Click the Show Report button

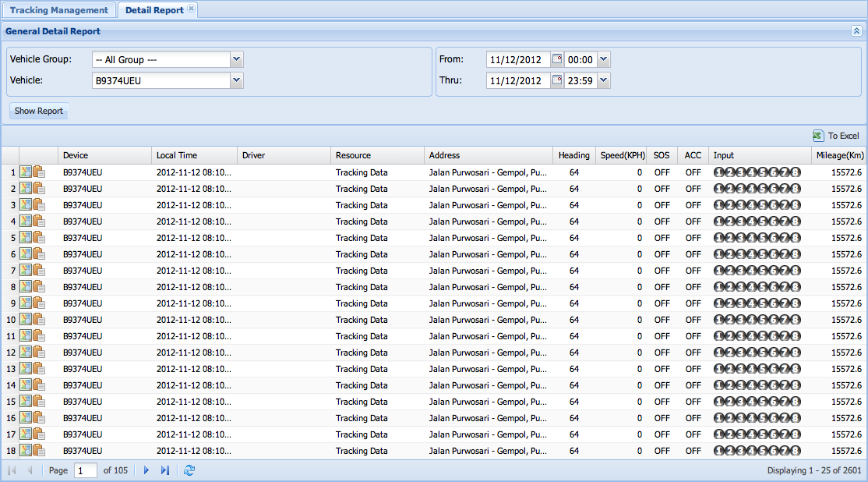tap(39, 111)
